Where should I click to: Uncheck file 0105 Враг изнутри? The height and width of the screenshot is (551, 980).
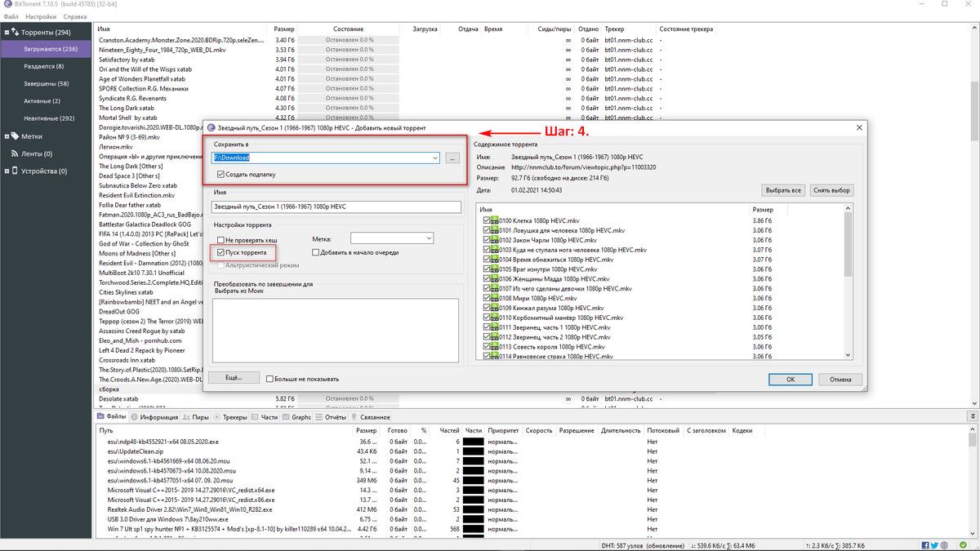click(487, 269)
